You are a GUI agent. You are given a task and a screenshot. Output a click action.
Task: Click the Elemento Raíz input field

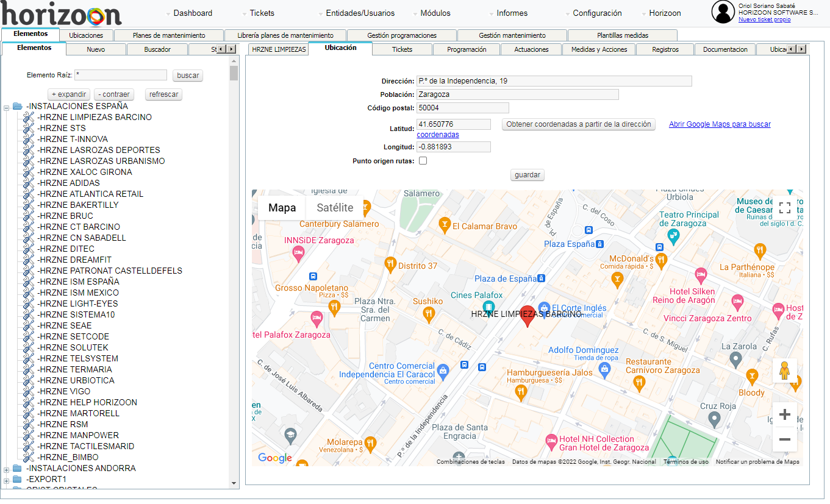click(121, 75)
